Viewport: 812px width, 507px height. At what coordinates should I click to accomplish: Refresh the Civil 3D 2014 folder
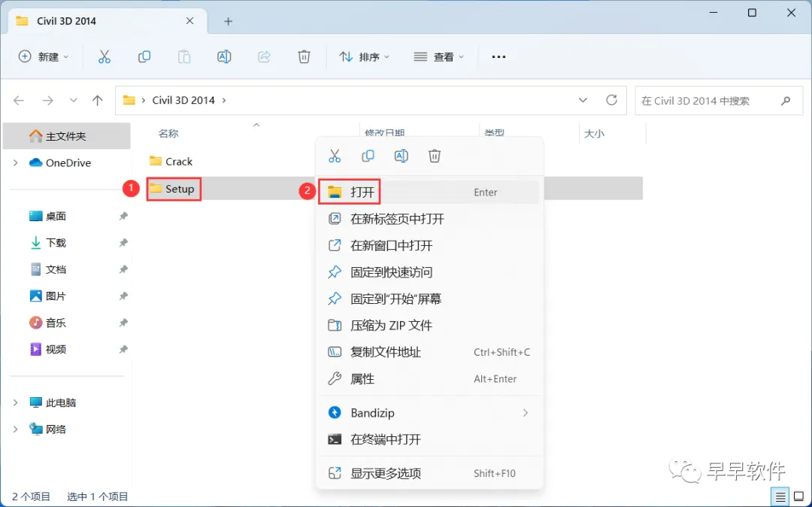click(x=611, y=100)
